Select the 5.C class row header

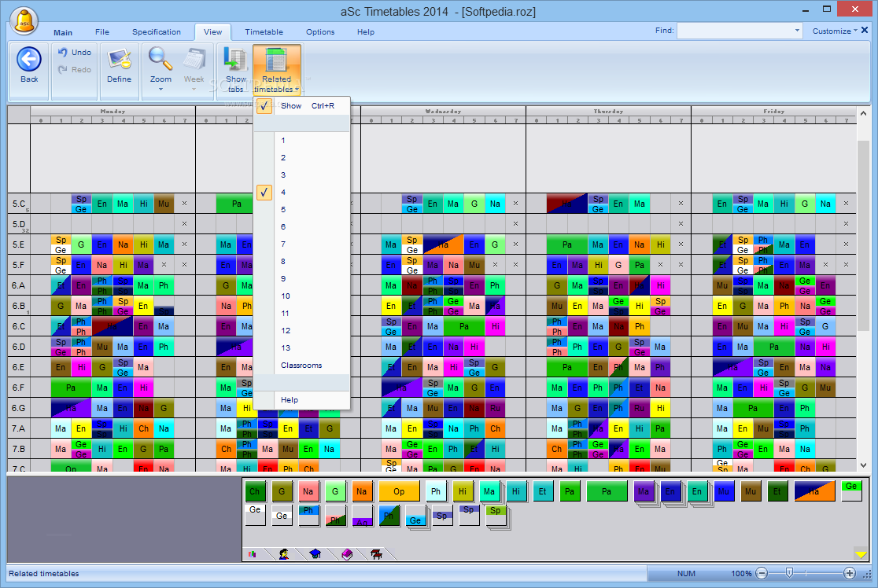point(19,204)
